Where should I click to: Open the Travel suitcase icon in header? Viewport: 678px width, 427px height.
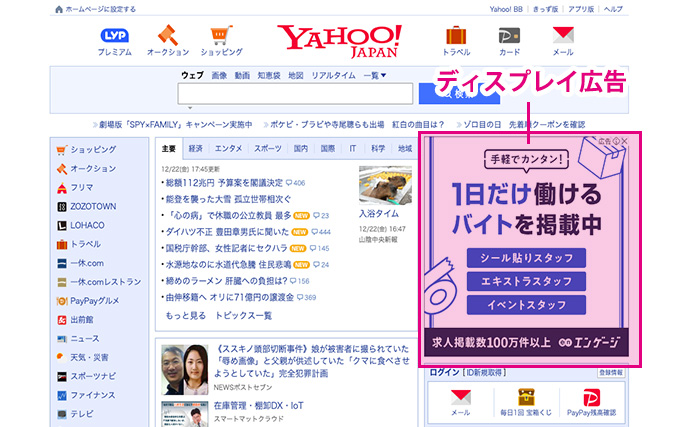456,36
